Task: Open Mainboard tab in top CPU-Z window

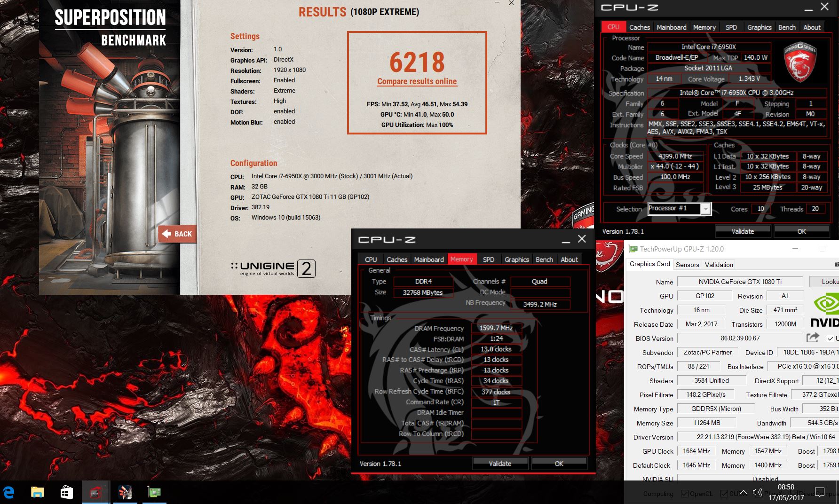Action: tap(671, 27)
